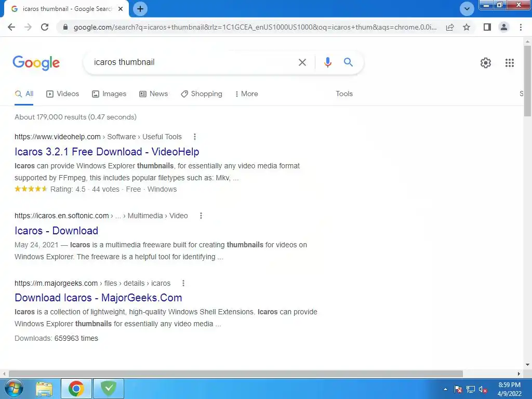Click the videohelp.com breadcrumb URL
The height and width of the screenshot is (399, 532).
98,137
